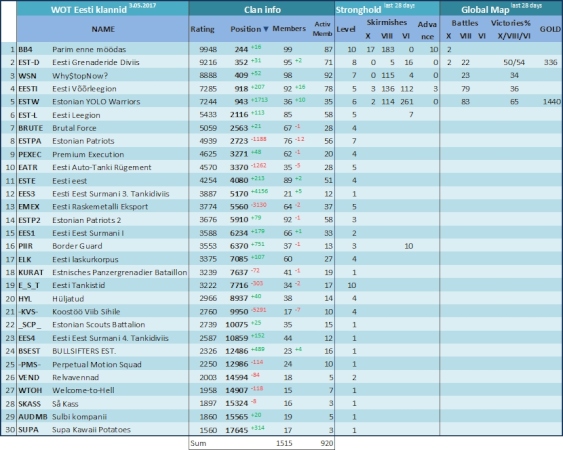
Task: Select the Rating column header
Action: pos(202,29)
